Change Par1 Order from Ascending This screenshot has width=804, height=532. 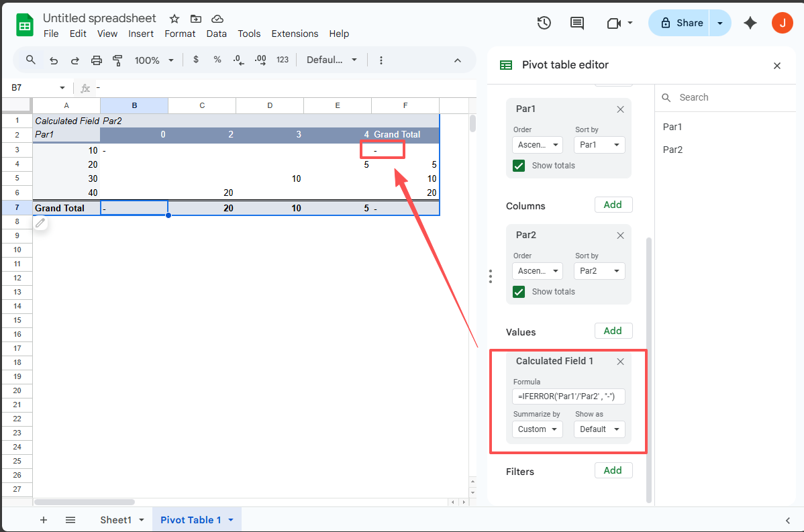(537, 144)
